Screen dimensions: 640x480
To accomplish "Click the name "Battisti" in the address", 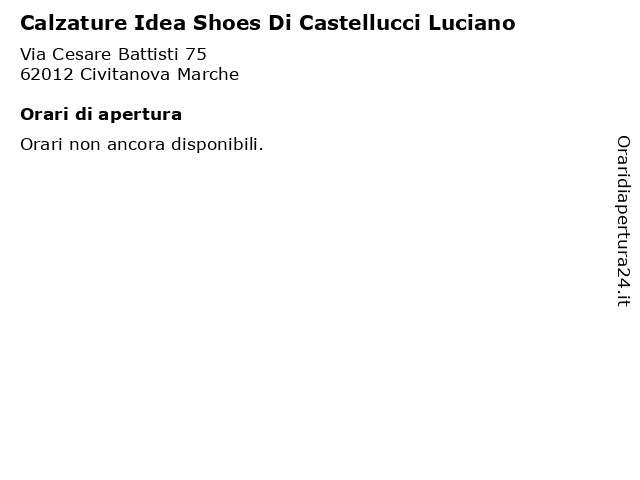I will pyautogui.click(x=148, y=54).
